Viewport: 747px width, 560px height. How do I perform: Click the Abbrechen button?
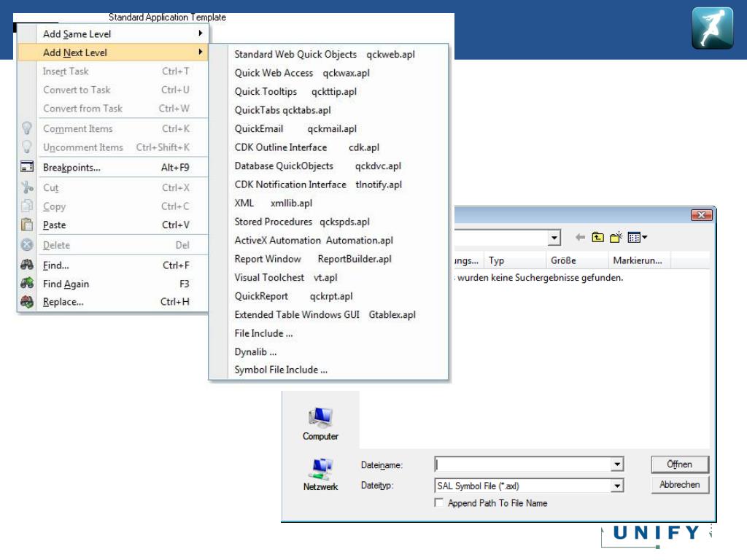[x=679, y=484]
